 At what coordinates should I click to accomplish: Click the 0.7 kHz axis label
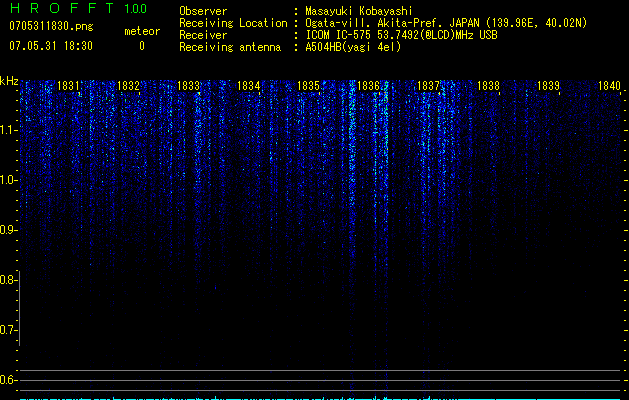(8, 330)
